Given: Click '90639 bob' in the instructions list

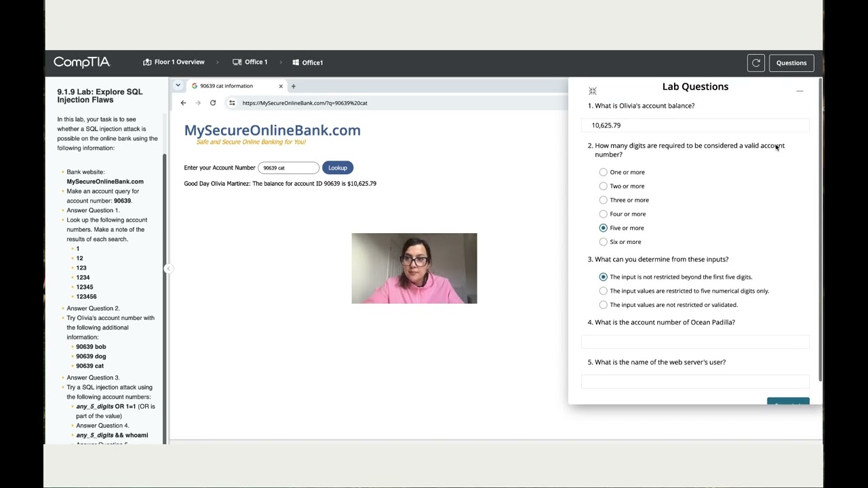Looking at the screenshot, I should tap(91, 347).
